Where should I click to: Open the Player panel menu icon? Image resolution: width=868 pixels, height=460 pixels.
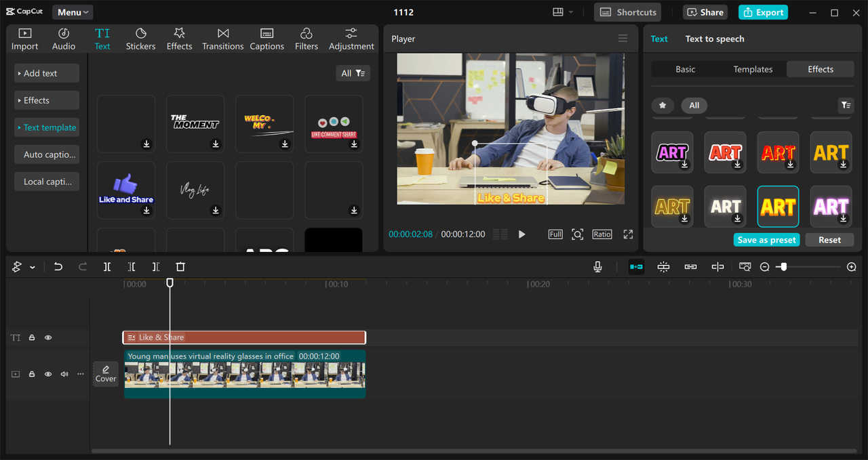(x=623, y=39)
